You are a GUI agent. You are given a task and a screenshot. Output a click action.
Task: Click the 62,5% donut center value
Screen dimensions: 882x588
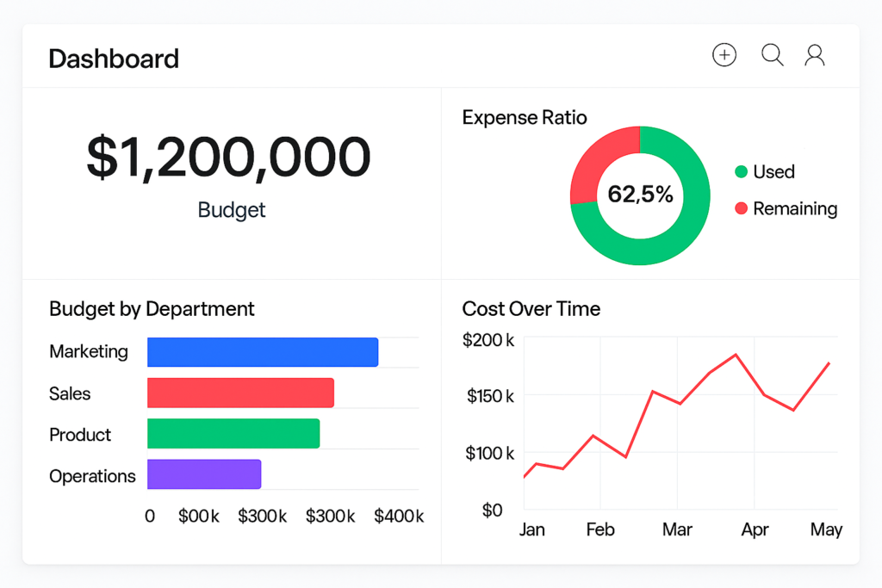pyautogui.click(x=640, y=195)
